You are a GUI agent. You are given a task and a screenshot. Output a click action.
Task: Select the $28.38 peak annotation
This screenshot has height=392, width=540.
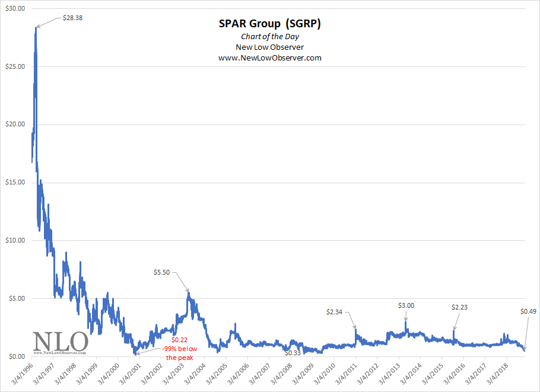pos(71,18)
